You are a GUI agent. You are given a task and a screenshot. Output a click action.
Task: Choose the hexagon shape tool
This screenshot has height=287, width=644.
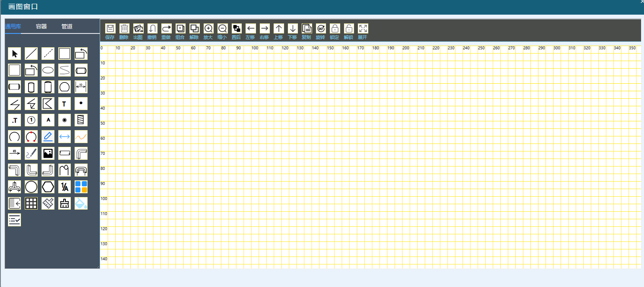coord(48,187)
